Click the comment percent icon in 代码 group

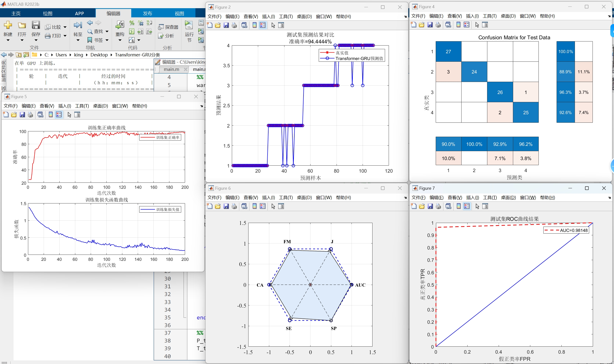[x=132, y=23]
